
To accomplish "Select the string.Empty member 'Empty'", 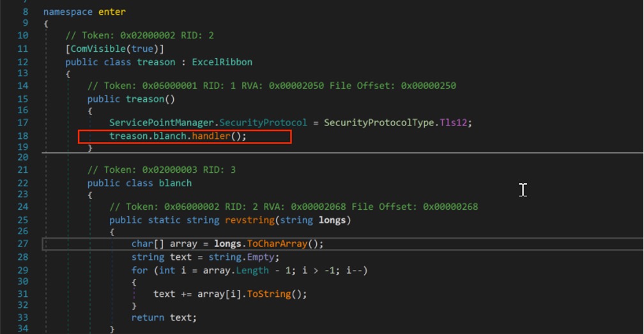I will 261,257.
